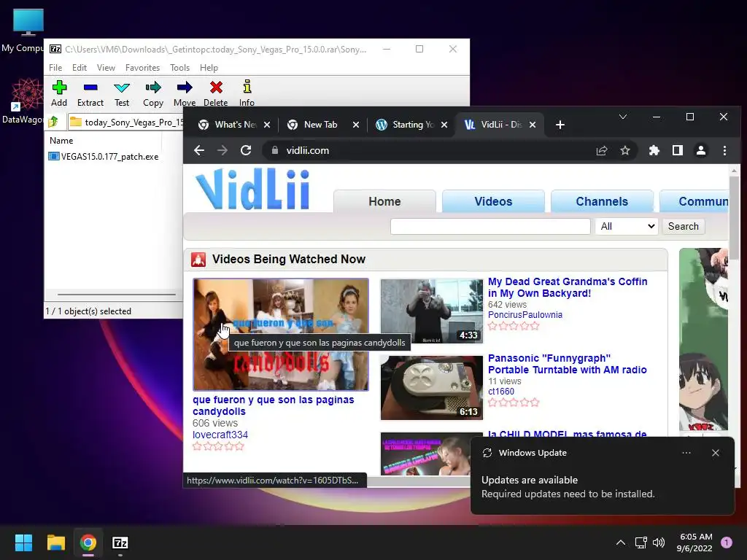Open the VidLii Home tab
747x560 pixels.
pos(384,201)
